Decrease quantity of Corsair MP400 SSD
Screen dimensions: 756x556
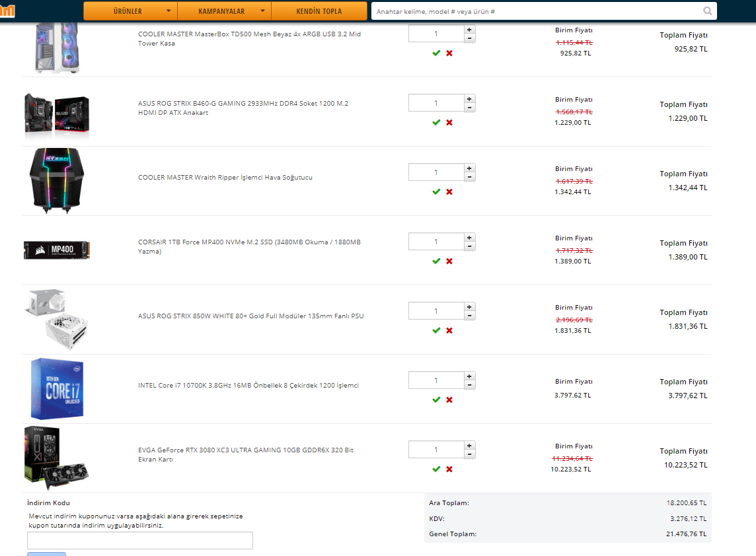pyautogui.click(x=470, y=246)
